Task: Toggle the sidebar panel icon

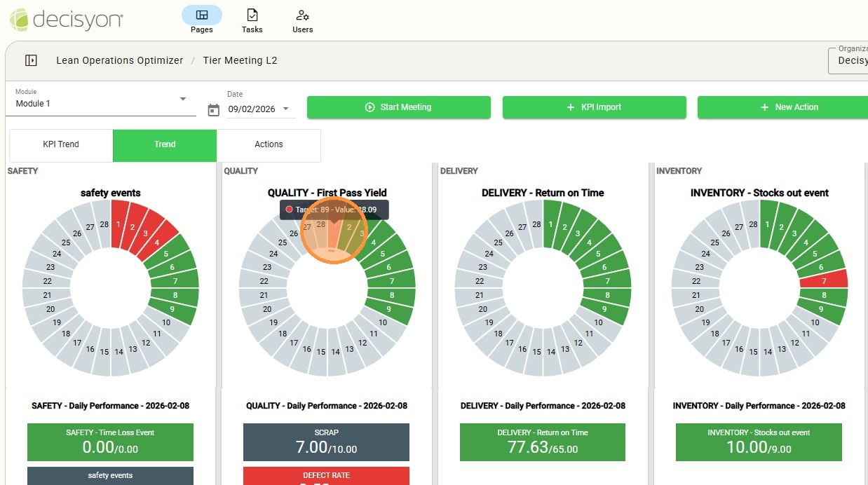Action: 31,60
